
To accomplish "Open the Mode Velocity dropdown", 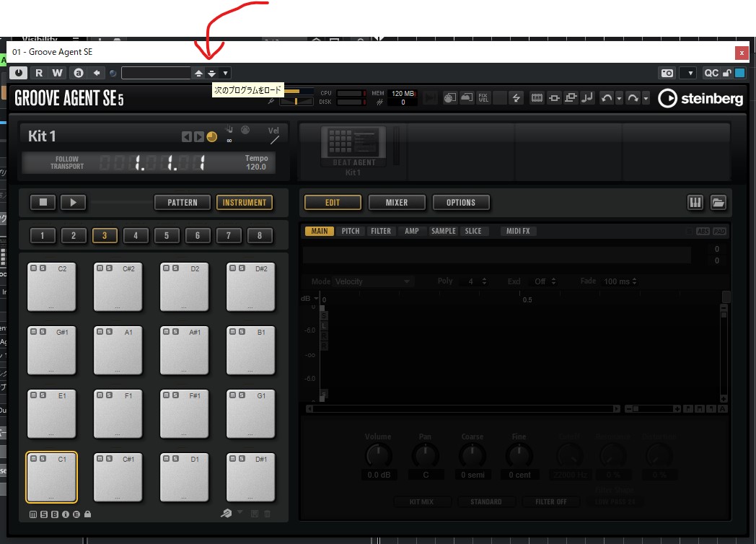I will pyautogui.click(x=373, y=281).
